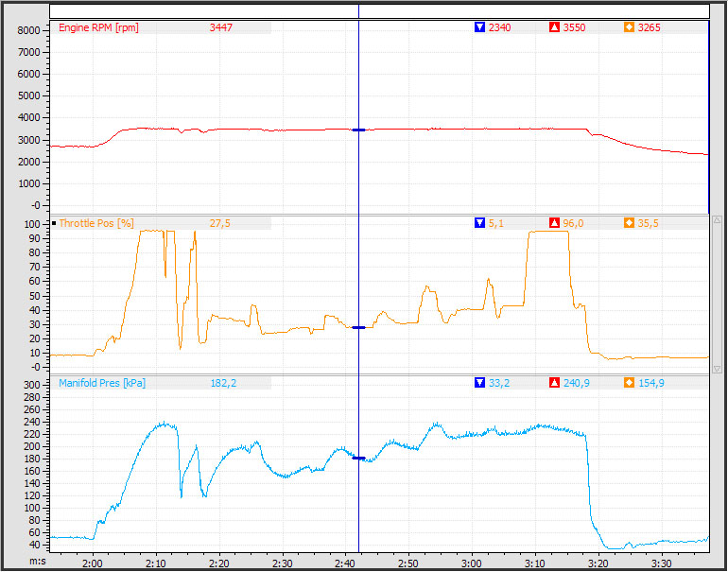Select the Engine RPM [rpm] channel label
Screen dimensions: 728x572
tap(98, 27)
